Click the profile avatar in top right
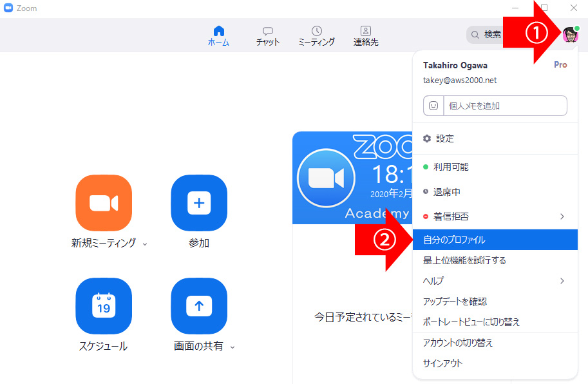 click(570, 35)
